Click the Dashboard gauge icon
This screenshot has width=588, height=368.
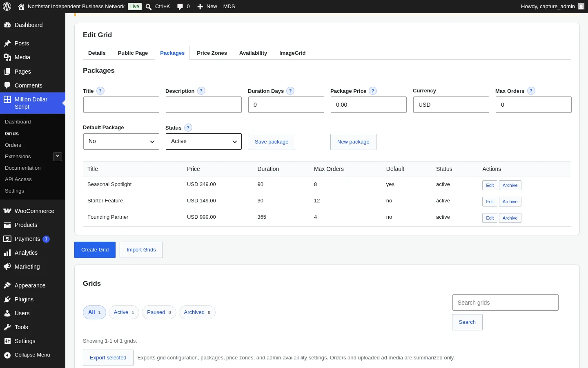click(7, 25)
